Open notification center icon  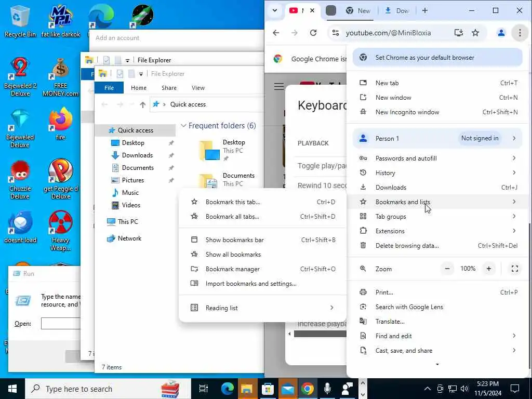[x=515, y=389]
